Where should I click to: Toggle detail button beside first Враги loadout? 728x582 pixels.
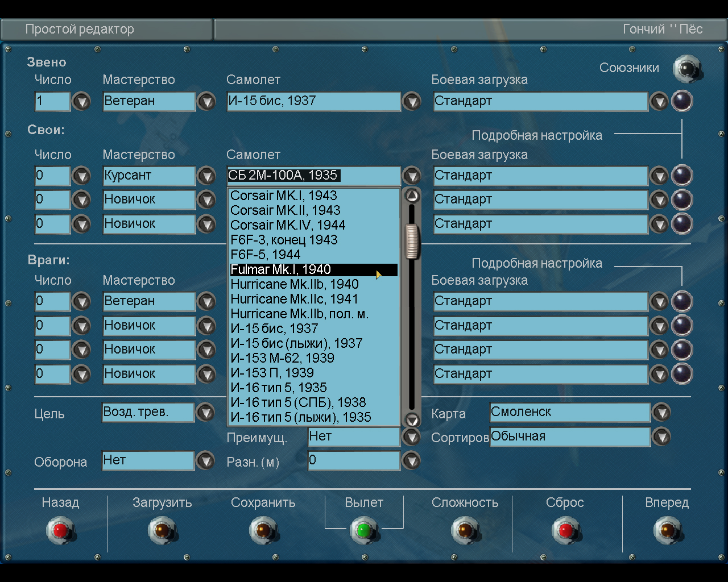click(x=682, y=301)
